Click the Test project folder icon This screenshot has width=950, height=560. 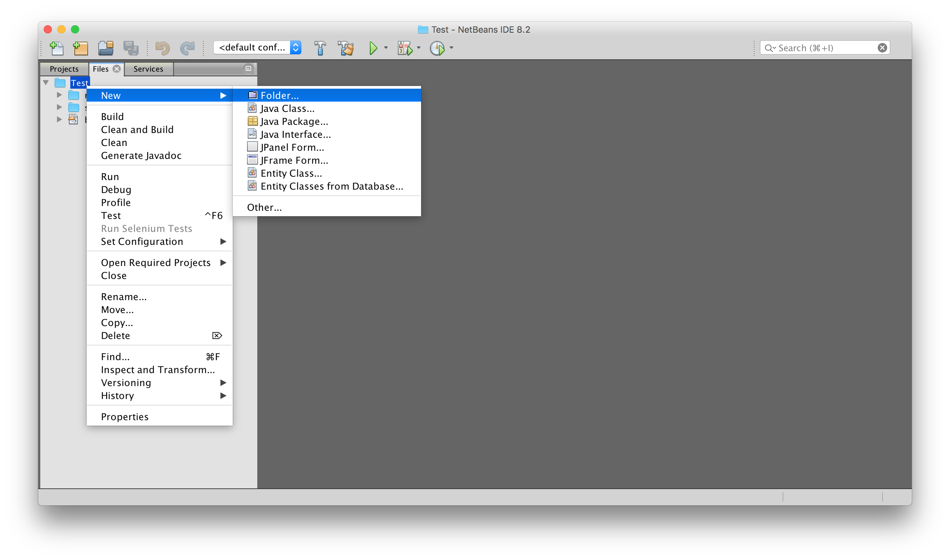point(60,83)
